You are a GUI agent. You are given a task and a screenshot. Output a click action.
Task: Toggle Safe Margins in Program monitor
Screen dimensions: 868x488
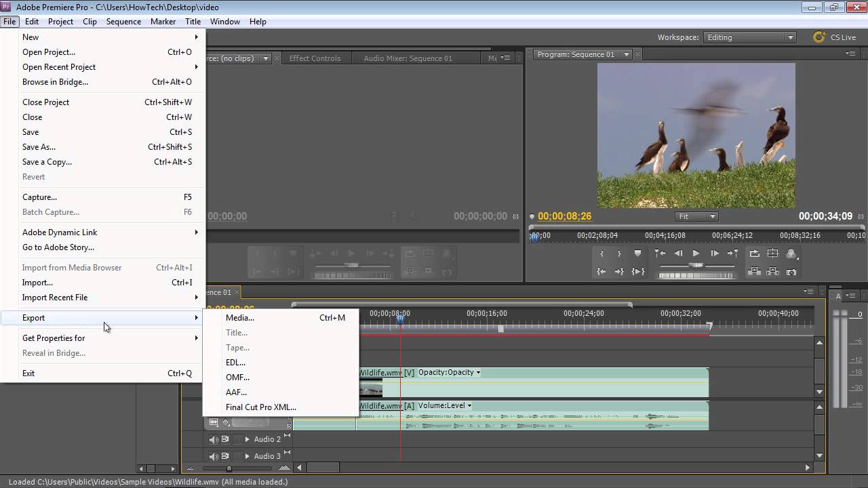(x=772, y=253)
